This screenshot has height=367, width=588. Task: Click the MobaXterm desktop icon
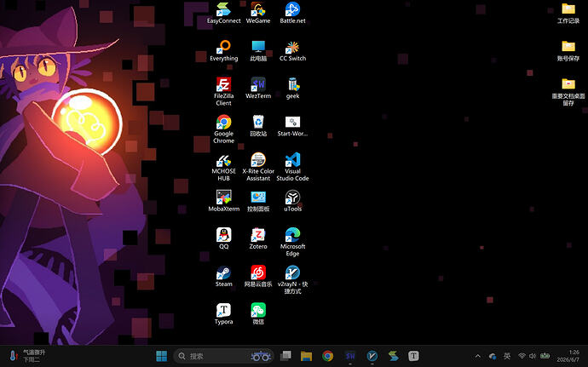(x=223, y=201)
